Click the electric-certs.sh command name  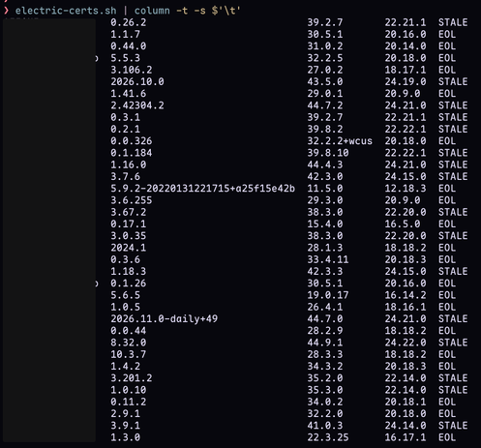(x=66, y=11)
